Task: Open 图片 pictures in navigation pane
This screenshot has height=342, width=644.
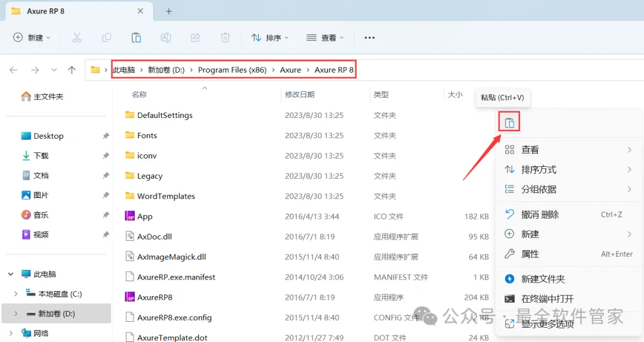Action: (35, 195)
